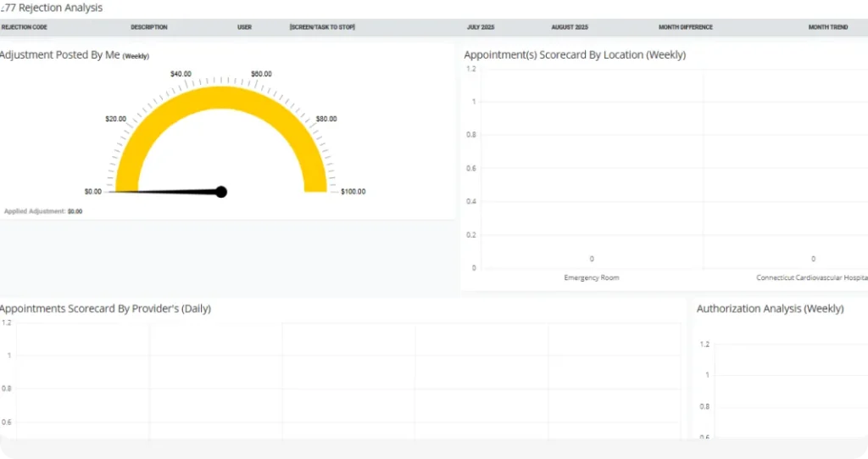Click the gauge needle pivot knob

pos(221,192)
